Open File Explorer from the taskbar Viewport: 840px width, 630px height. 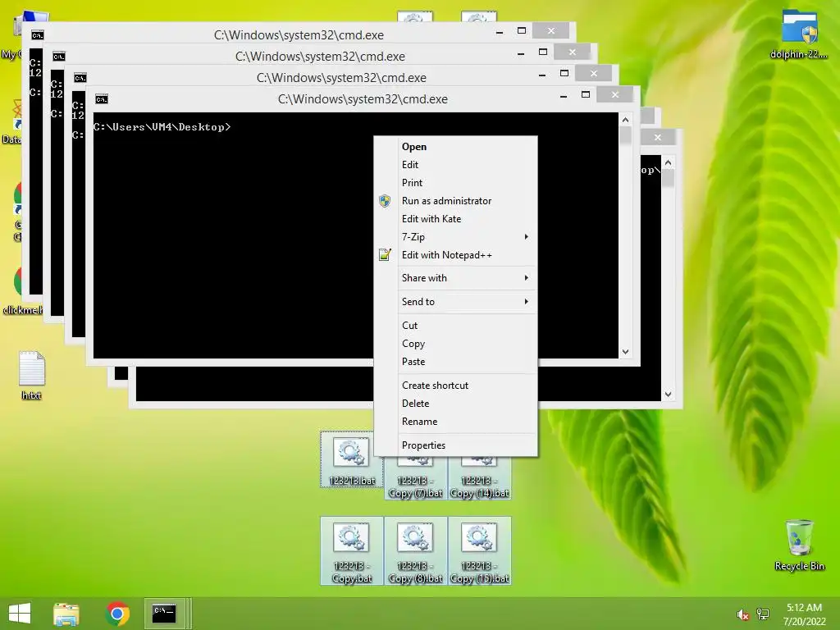point(66,614)
